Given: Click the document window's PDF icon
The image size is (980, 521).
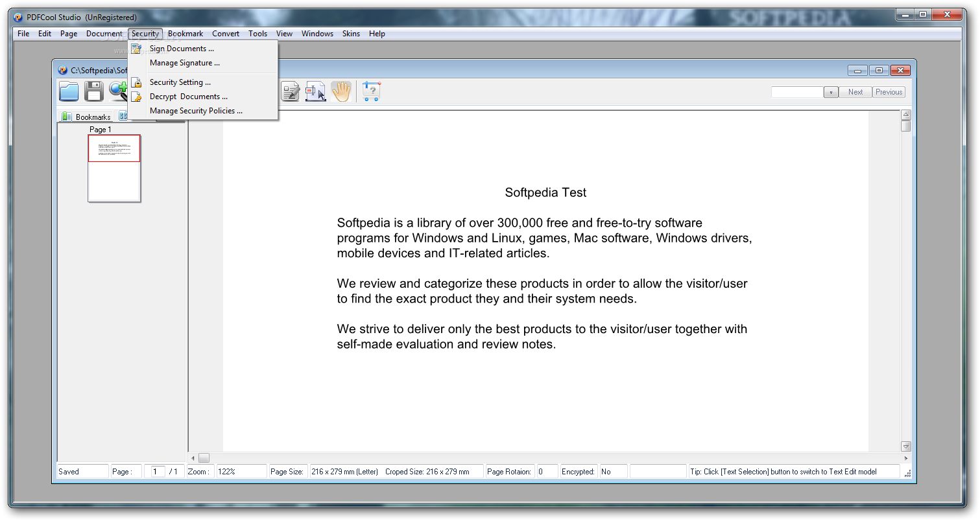Looking at the screenshot, I should (63, 70).
